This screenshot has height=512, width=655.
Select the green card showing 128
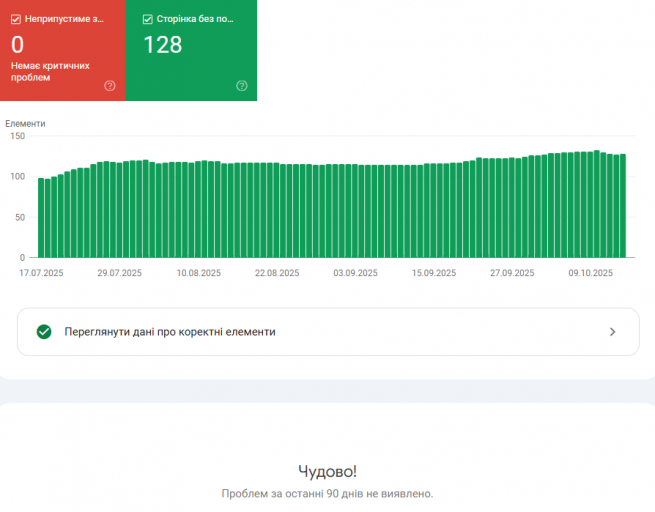pos(191,50)
